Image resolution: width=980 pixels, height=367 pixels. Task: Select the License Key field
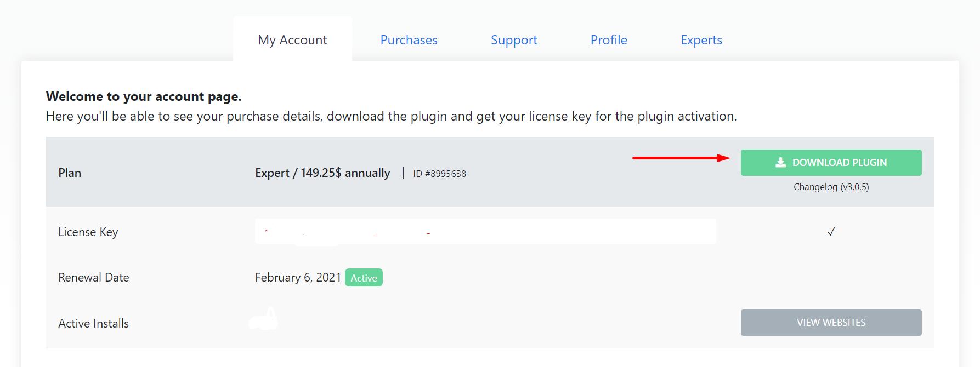tap(485, 232)
